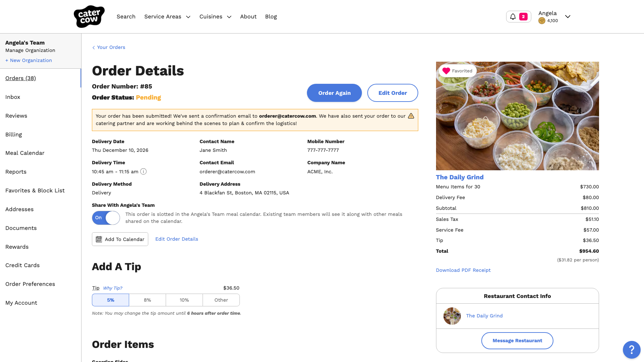Click the back chevron beside Your Orders
The width and height of the screenshot is (644, 362).
point(94,48)
